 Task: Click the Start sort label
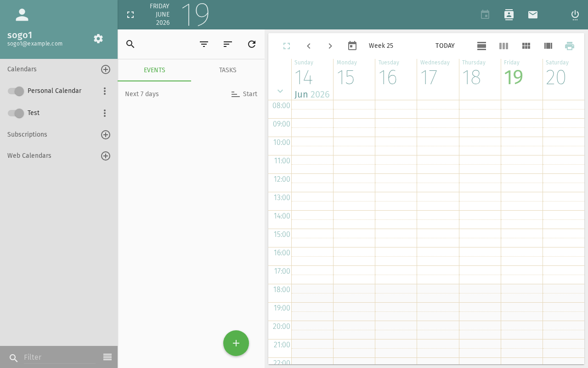(x=250, y=94)
